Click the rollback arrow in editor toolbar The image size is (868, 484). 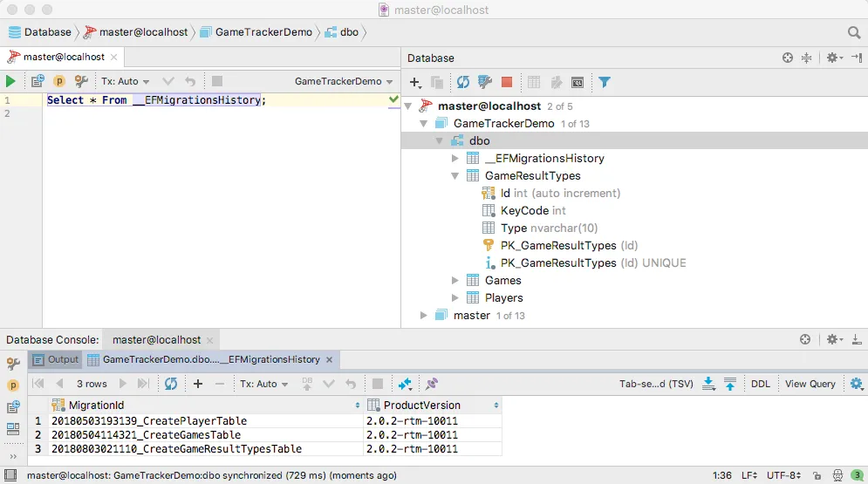(190, 81)
